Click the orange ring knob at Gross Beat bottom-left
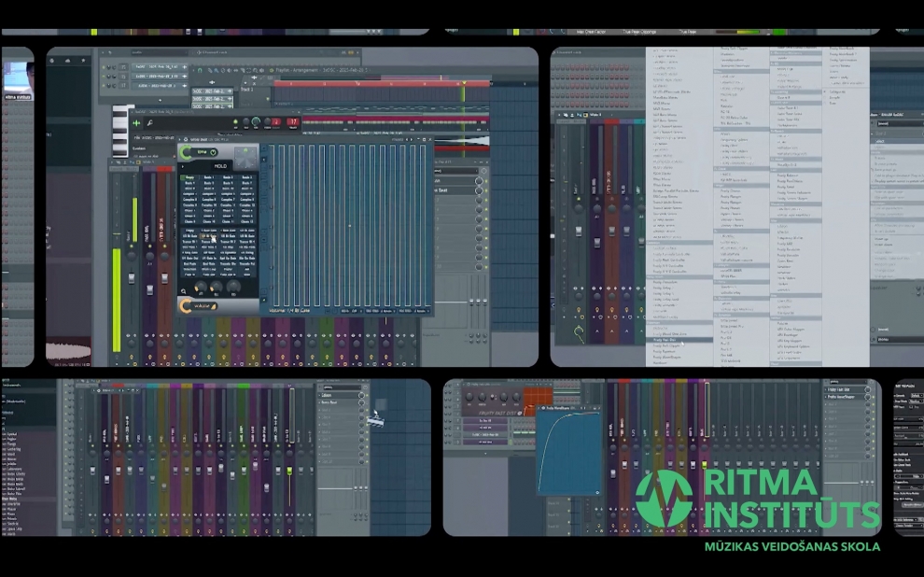This screenshot has height=577, width=924. 186,305
